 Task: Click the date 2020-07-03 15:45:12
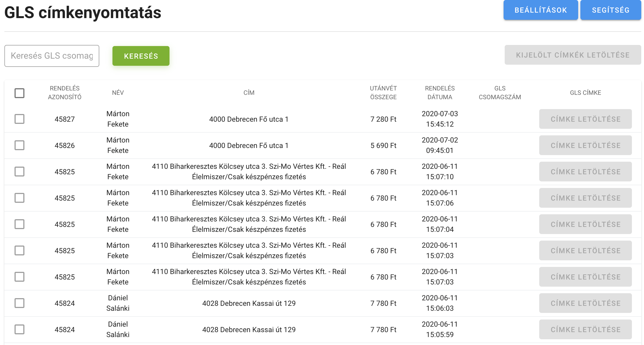pos(440,119)
